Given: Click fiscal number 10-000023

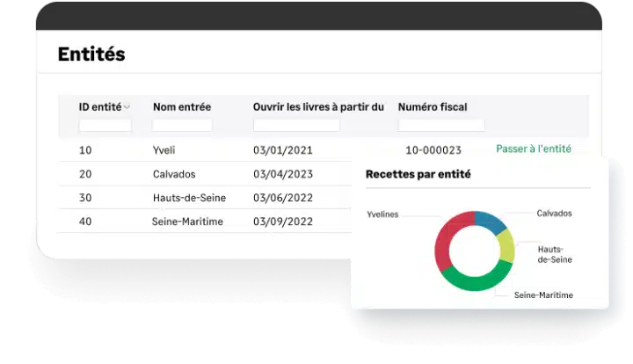Looking at the screenshot, I should (x=433, y=150).
